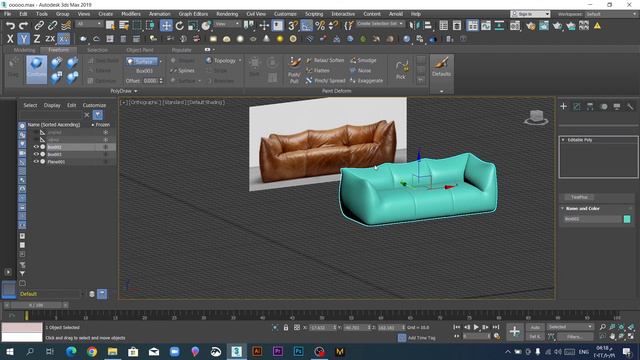Viewport: 640px width, 360px height.
Task: Open the Rendering menu
Action: coord(227,14)
